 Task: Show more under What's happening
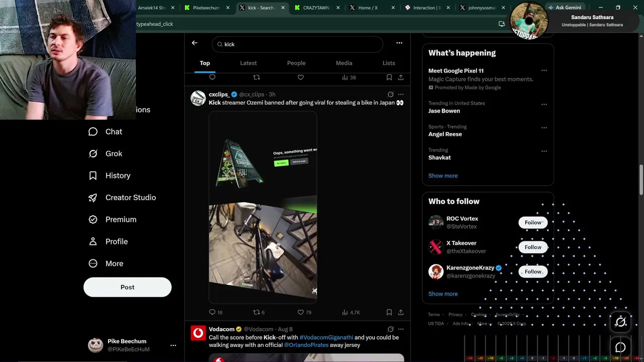click(x=443, y=176)
